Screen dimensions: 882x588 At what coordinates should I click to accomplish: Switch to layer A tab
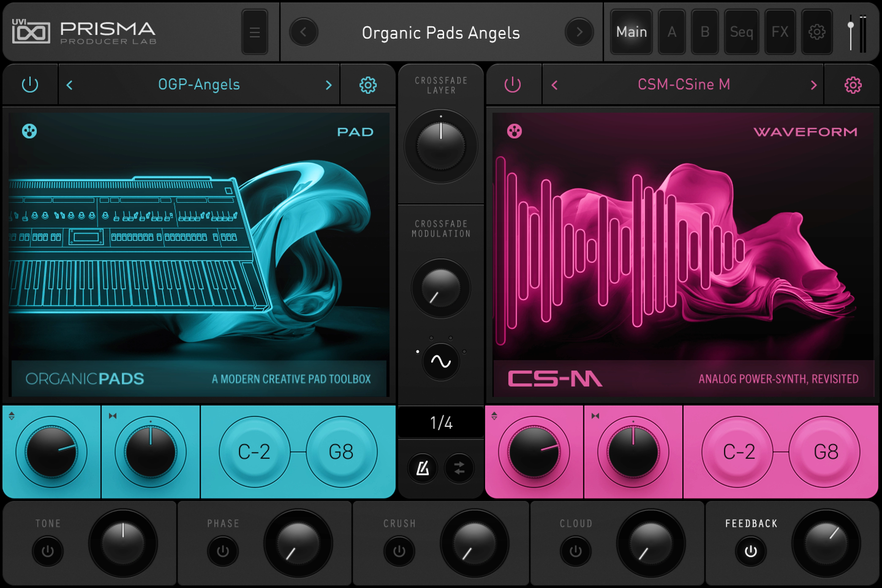(672, 32)
